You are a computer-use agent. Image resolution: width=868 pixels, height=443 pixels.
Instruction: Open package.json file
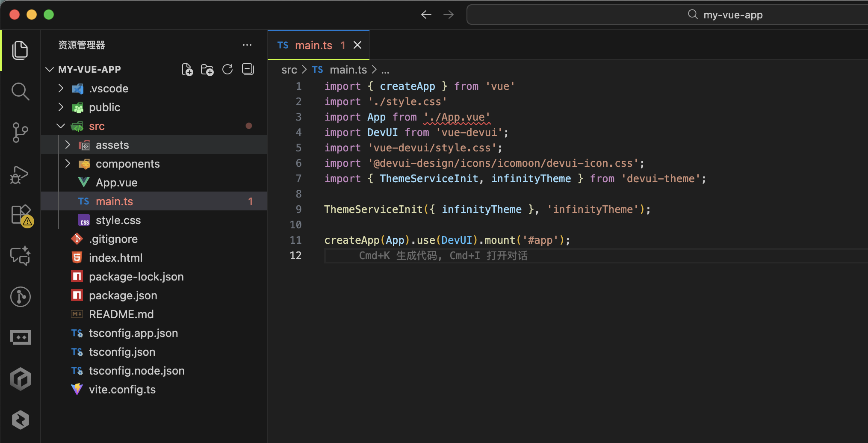(x=154, y=295)
